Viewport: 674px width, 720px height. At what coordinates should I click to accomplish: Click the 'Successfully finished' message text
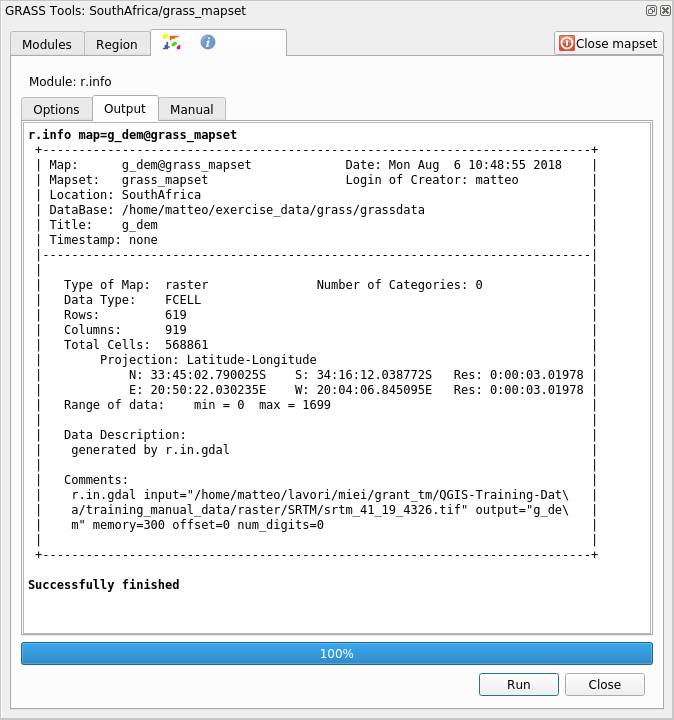[x=104, y=585]
